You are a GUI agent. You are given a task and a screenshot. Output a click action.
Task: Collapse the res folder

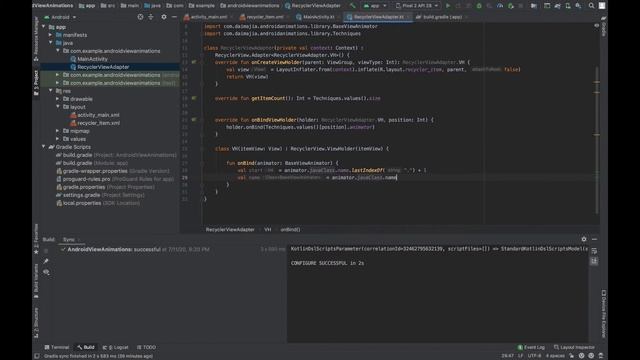pos(51,91)
